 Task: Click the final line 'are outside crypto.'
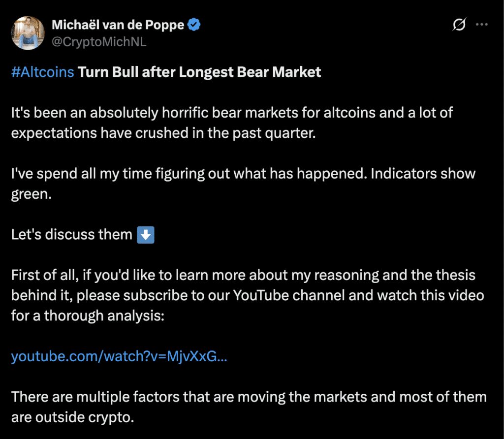coord(72,416)
